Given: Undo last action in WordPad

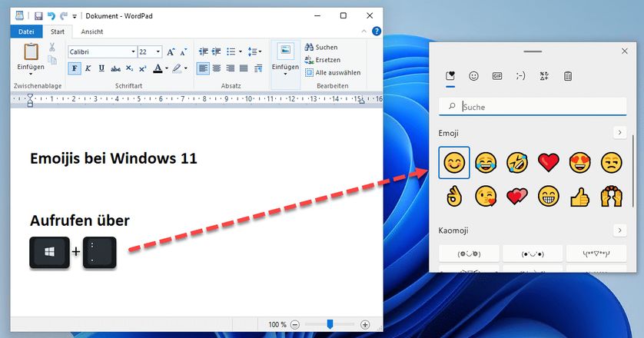Looking at the screenshot, I should click(51, 16).
